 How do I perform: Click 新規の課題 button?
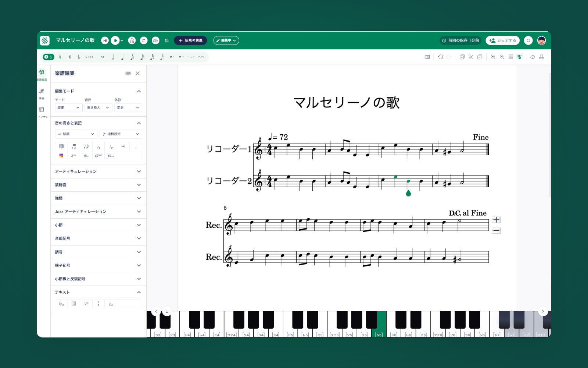coord(190,40)
